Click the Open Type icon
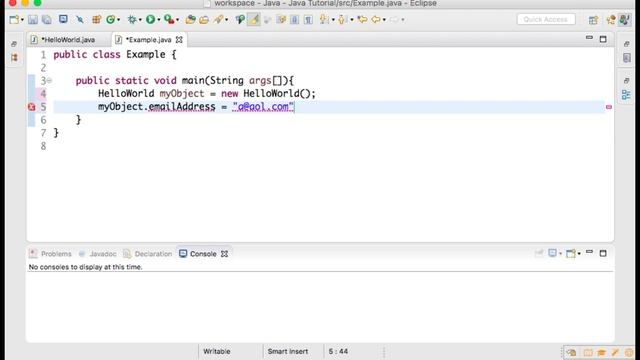 [190, 19]
